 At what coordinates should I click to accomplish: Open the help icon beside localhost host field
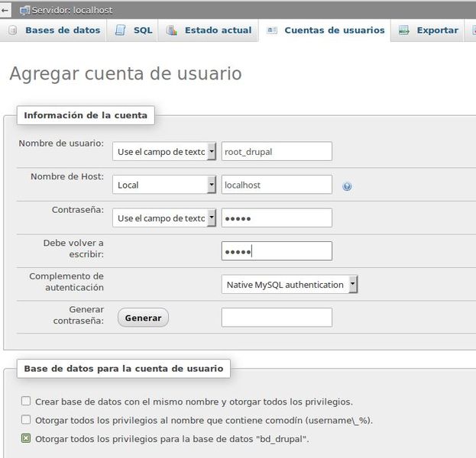[x=347, y=186]
